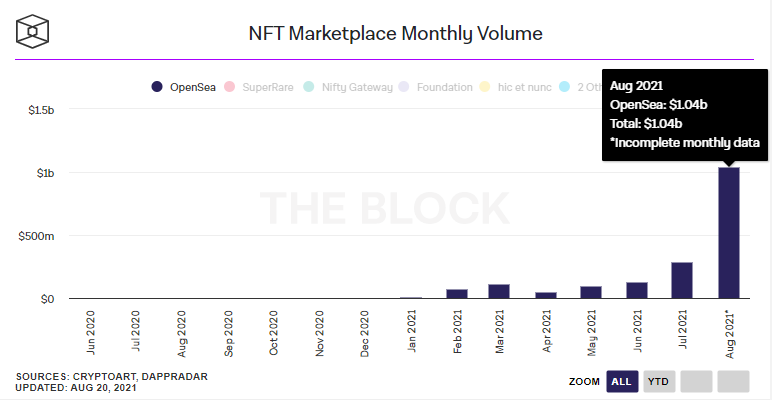Select the Jun 2021 bar
Image resolution: width=772 pixels, height=400 pixels.
(x=637, y=291)
